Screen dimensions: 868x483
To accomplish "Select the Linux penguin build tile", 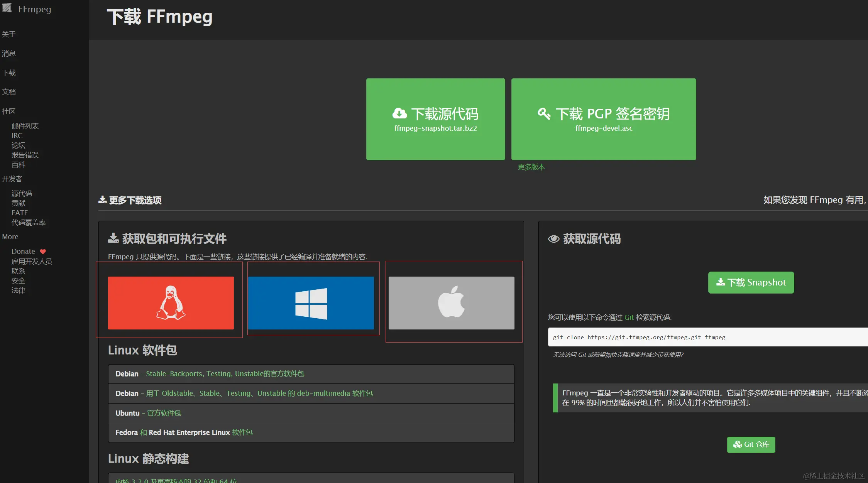I will click(x=171, y=302).
